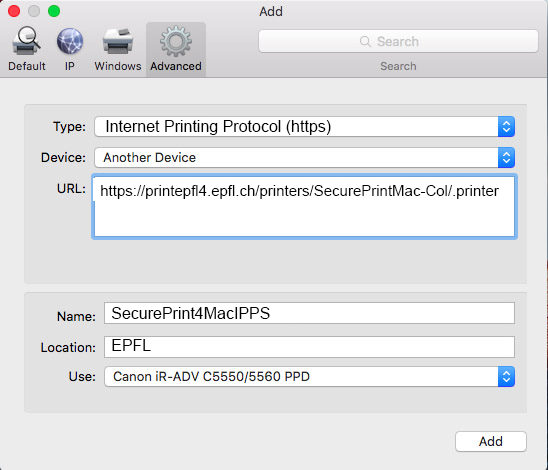548x470 pixels.
Task: Choose the Canon iR-ADV C5550/5560 PPD menu
Action: (x=309, y=376)
